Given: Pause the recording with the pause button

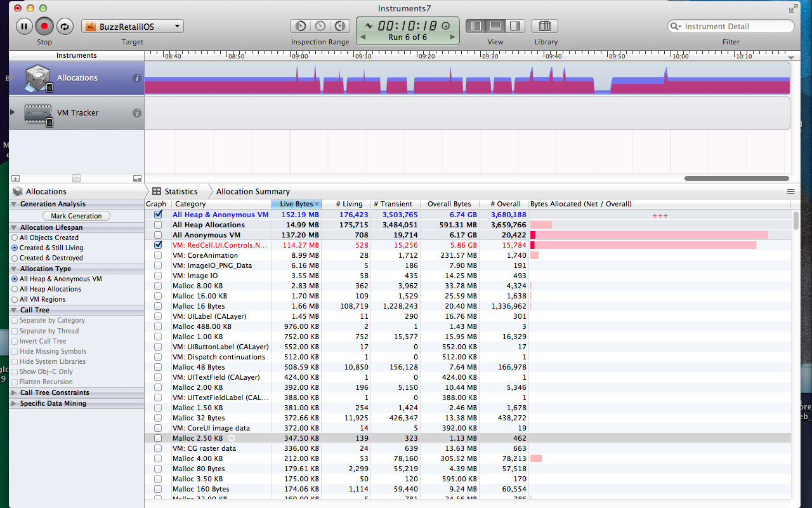Looking at the screenshot, I should [x=24, y=26].
